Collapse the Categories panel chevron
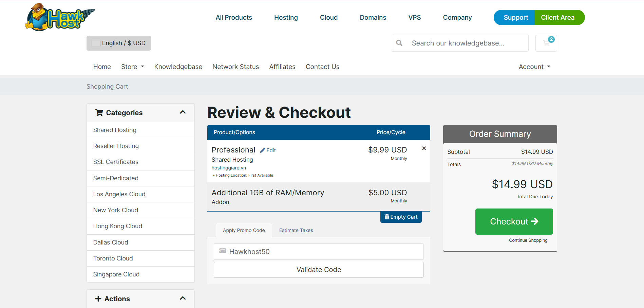This screenshot has height=308, width=644. pyautogui.click(x=183, y=112)
